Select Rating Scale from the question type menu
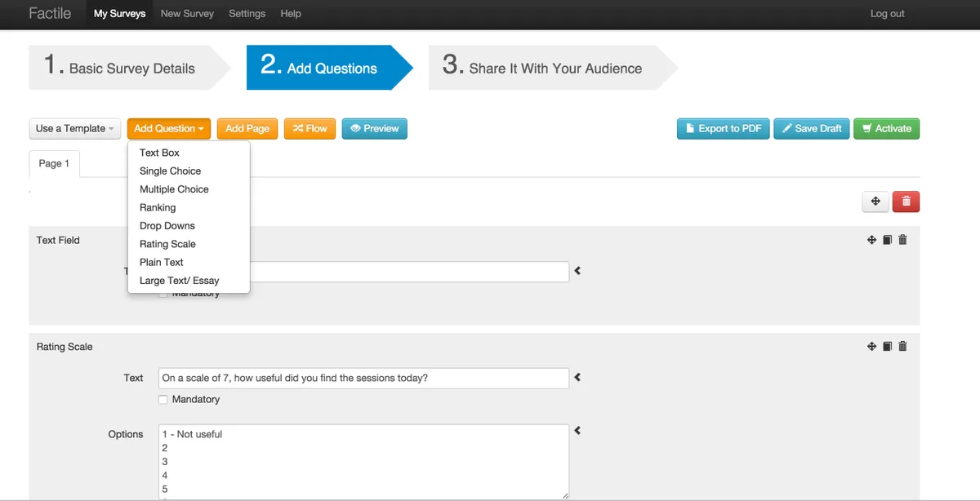This screenshot has height=501, width=980. click(167, 244)
